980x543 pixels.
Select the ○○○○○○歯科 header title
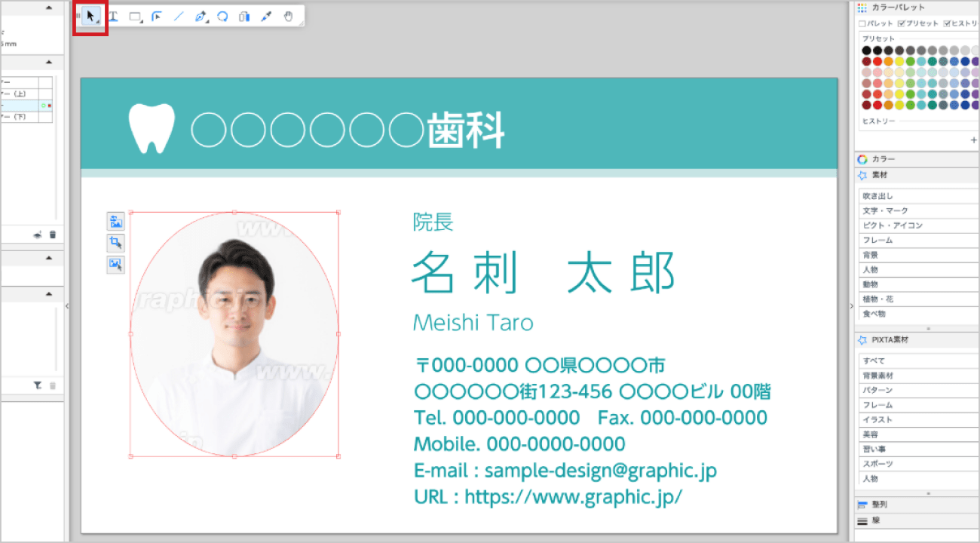[348, 130]
